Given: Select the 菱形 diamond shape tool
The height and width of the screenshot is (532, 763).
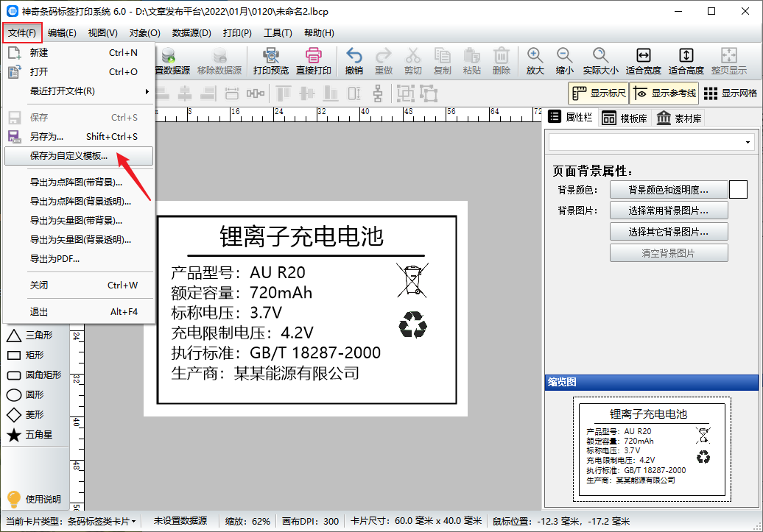Looking at the screenshot, I should [25, 415].
